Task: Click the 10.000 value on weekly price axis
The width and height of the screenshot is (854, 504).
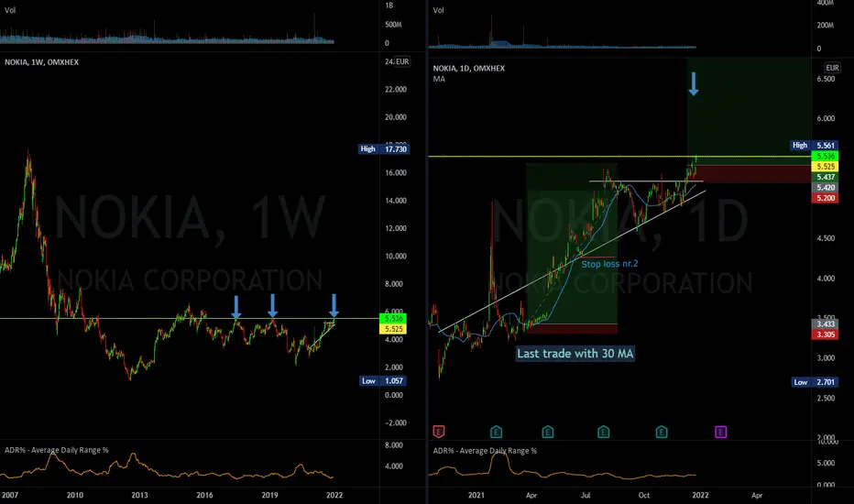Action: (x=396, y=256)
